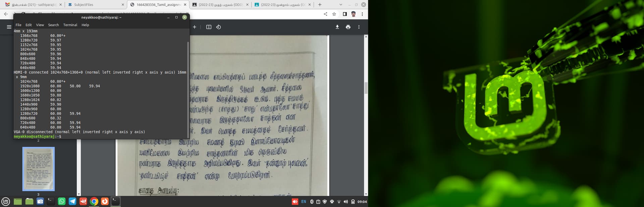Open the volume control tray icon
This screenshot has width=644, height=207.
(x=346, y=202)
